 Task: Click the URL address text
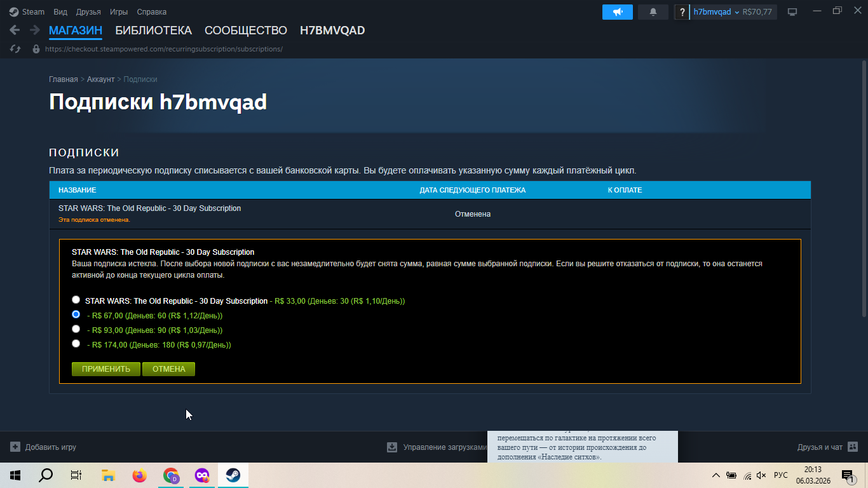coord(164,49)
